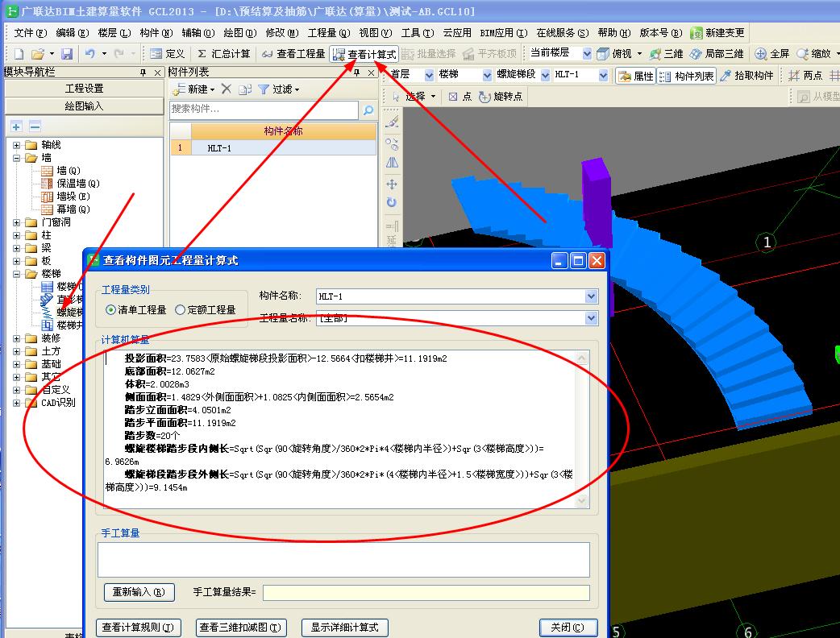This screenshot has height=638, width=840.
Task: Open the 帮助(H) menu
Action: (614, 33)
